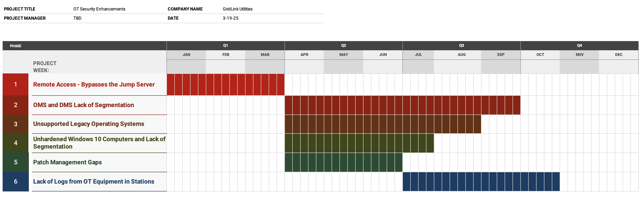
Task: Click the PHASE column header
Action: click(x=16, y=45)
